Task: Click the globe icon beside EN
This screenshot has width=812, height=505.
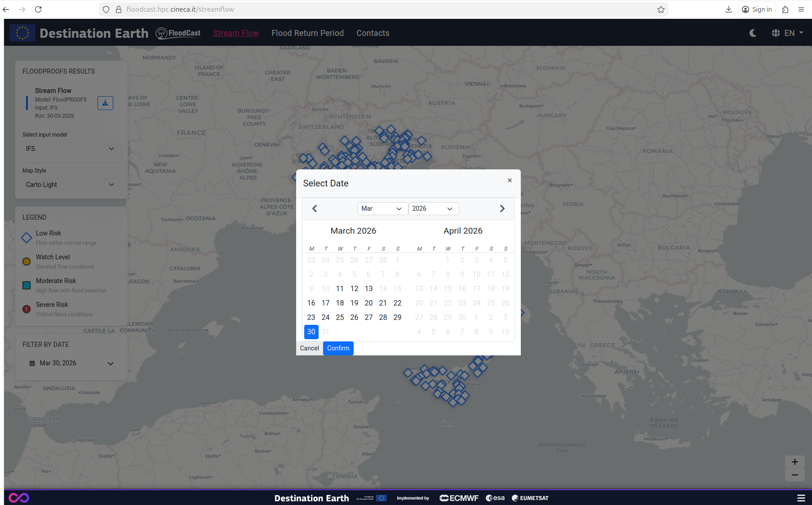Action: (776, 33)
